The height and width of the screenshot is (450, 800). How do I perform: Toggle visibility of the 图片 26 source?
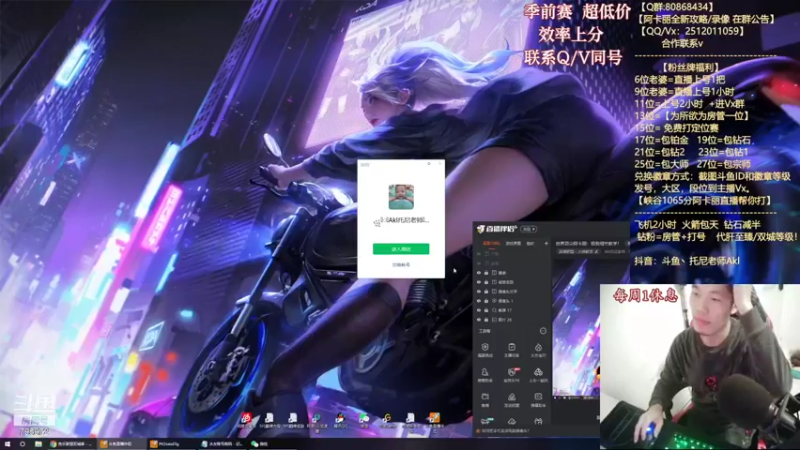[479, 319]
